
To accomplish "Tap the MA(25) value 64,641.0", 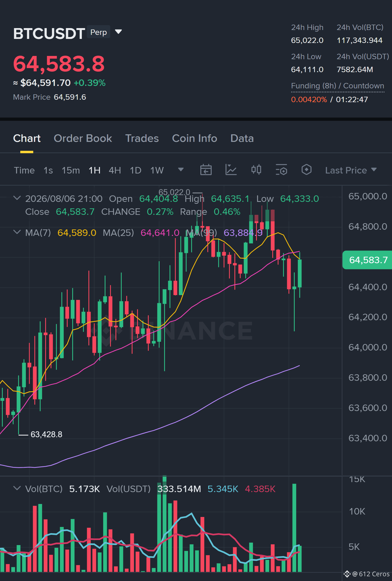I will click(x=160, y=233).
